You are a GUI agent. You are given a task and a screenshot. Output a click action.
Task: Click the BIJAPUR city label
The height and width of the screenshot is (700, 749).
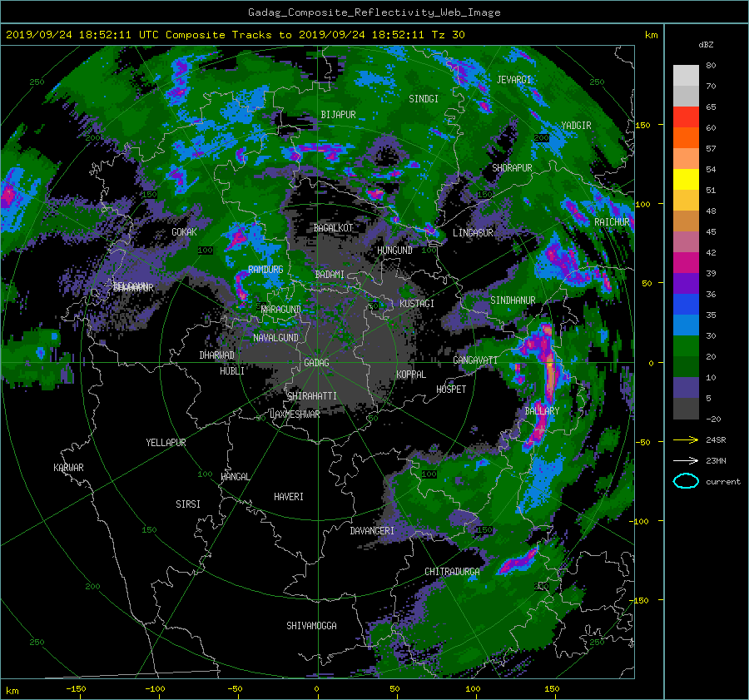pos(338,115)
